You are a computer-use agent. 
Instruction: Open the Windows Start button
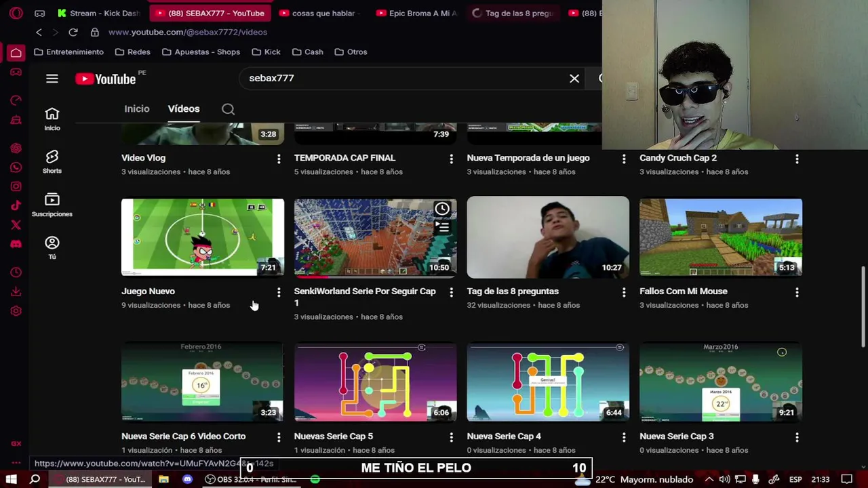click(x=11, y=479)
